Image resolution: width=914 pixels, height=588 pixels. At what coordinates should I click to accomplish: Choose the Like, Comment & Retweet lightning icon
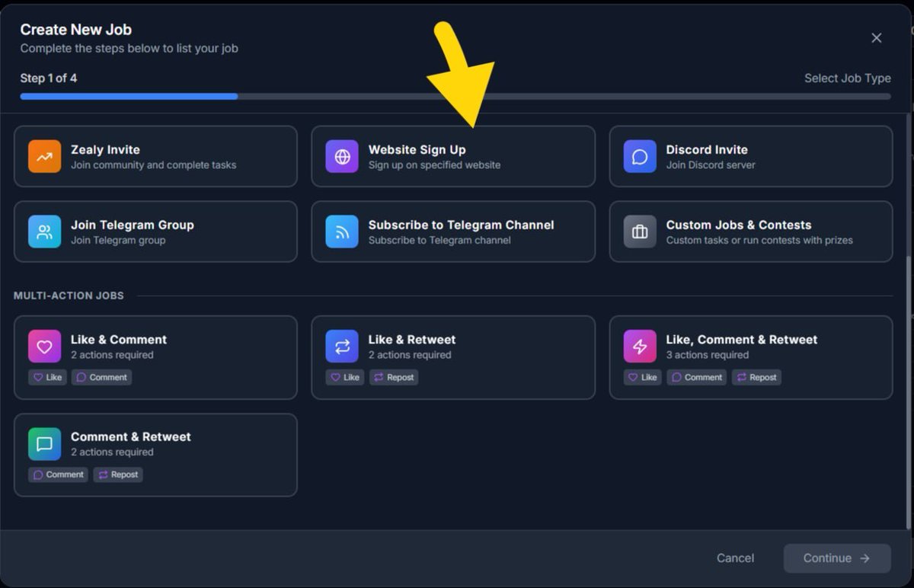(x=640, y=347)
